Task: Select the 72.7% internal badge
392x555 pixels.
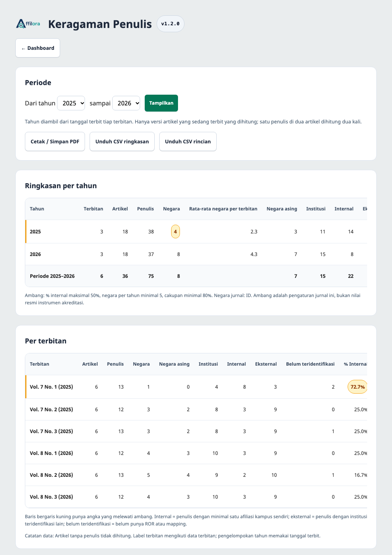Action: 358,387
